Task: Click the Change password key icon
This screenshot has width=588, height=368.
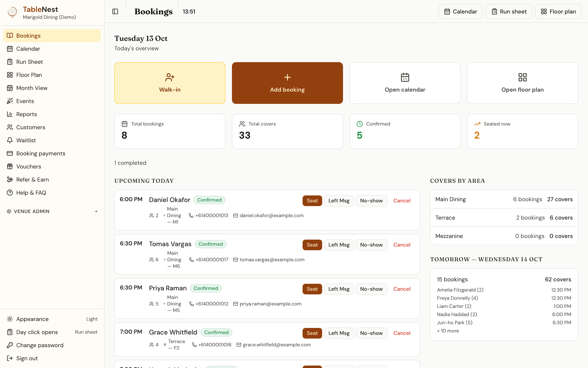Action: (x=10, y=345)
